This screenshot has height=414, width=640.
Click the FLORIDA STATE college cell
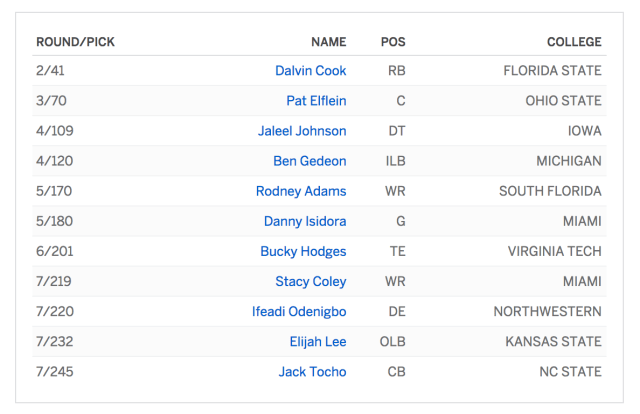pos(552,71)
